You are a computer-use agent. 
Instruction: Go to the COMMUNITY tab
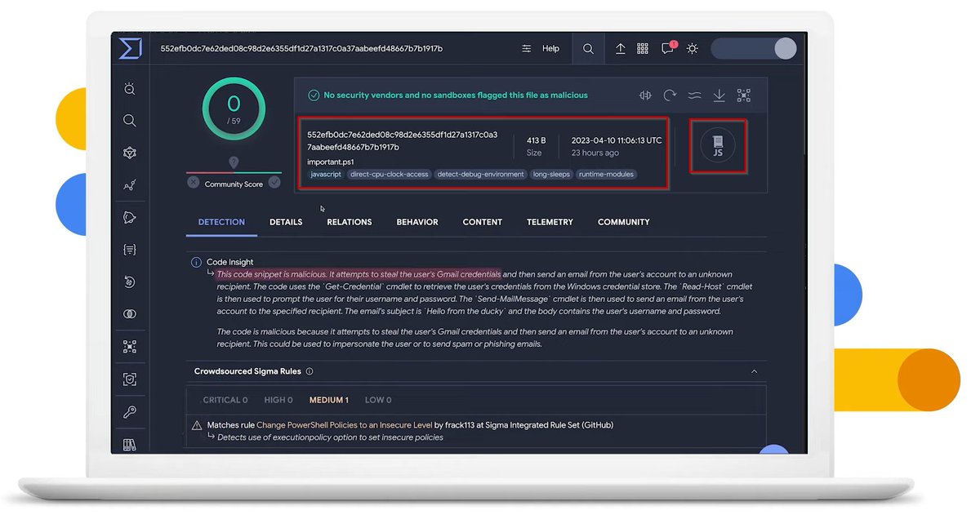point(624,222)
